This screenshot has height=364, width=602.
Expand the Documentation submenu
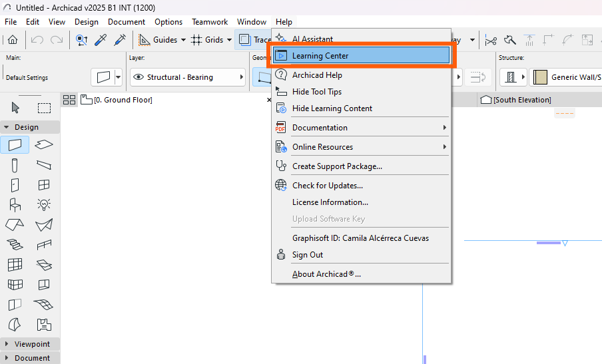coord(361,127)
